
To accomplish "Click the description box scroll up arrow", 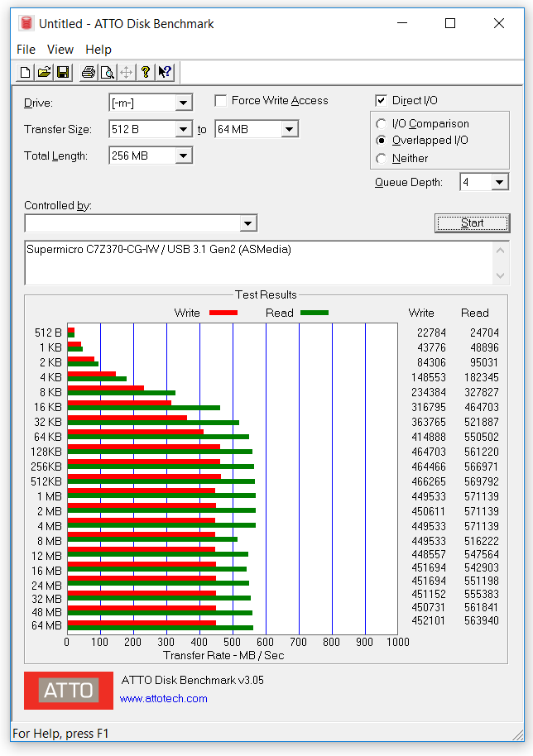I will (x=500, y=251).
